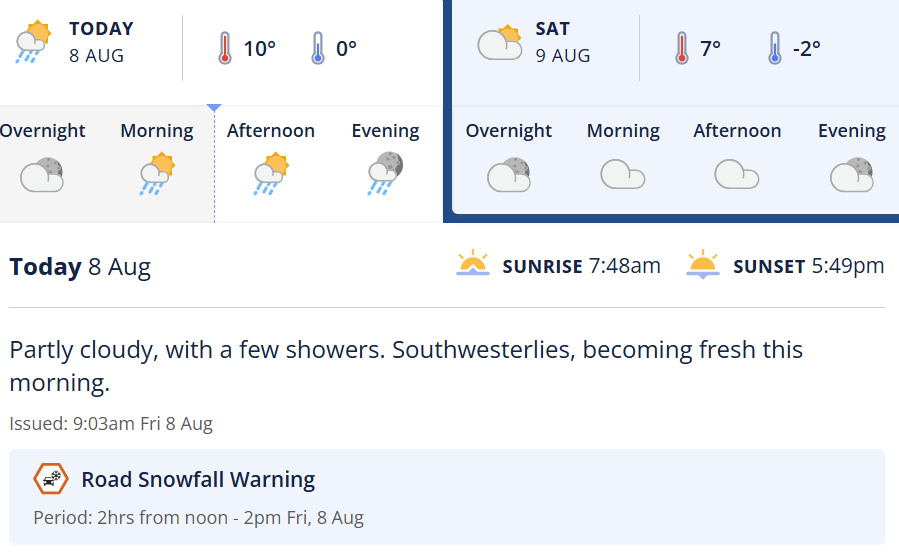Viewport: 899px width, 555px height.
Task: Click today's Evening night showers icon
Action: coord(385,173)
